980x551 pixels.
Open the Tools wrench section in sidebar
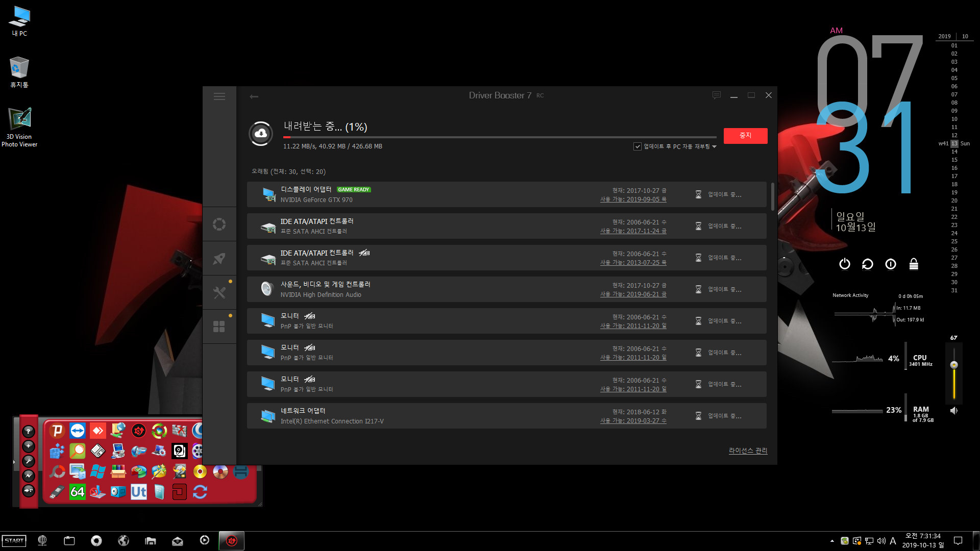[x=219, y=293]
